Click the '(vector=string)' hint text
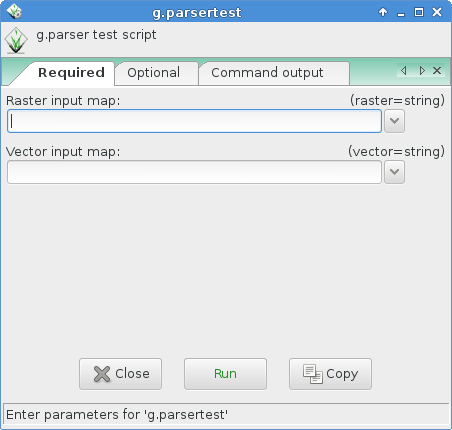This screenshot has height=430, width=452. click(396, 152)
